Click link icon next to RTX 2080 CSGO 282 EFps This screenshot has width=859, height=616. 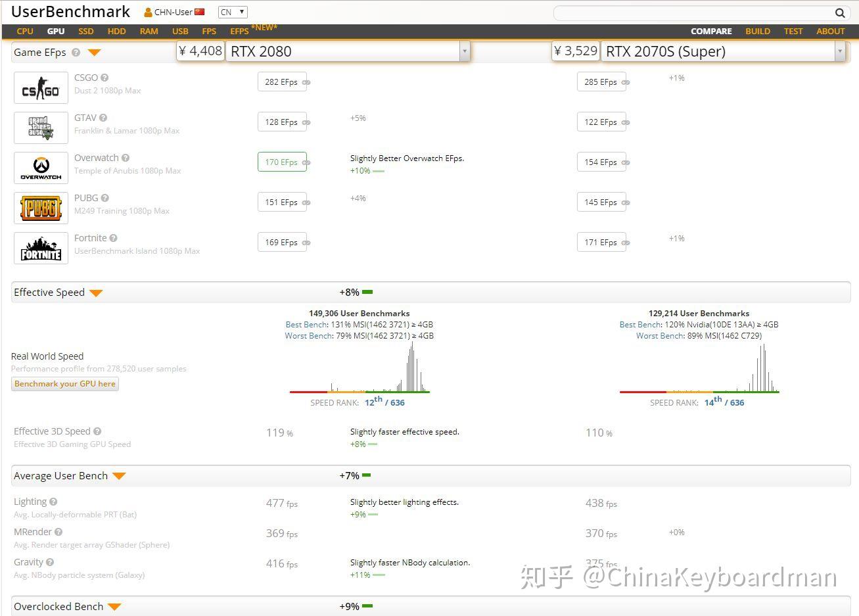click(x=306, y=83)
